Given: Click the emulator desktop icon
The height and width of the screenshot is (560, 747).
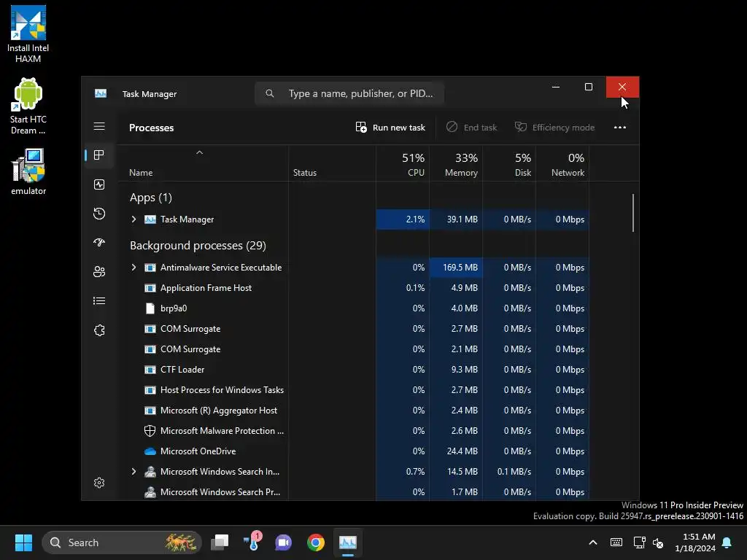Looking at the screenshot, I should tap(28, 171).
